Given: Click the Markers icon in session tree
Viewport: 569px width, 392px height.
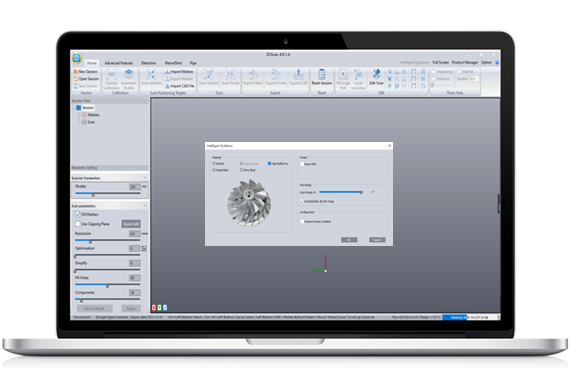Looking at the screenshot, I should [84, 115].
